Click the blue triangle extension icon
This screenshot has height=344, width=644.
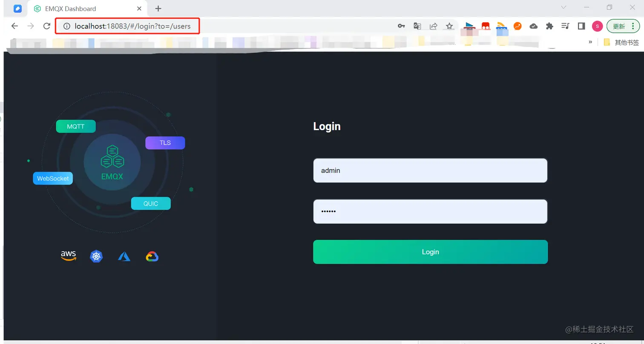tap(470, 26)
